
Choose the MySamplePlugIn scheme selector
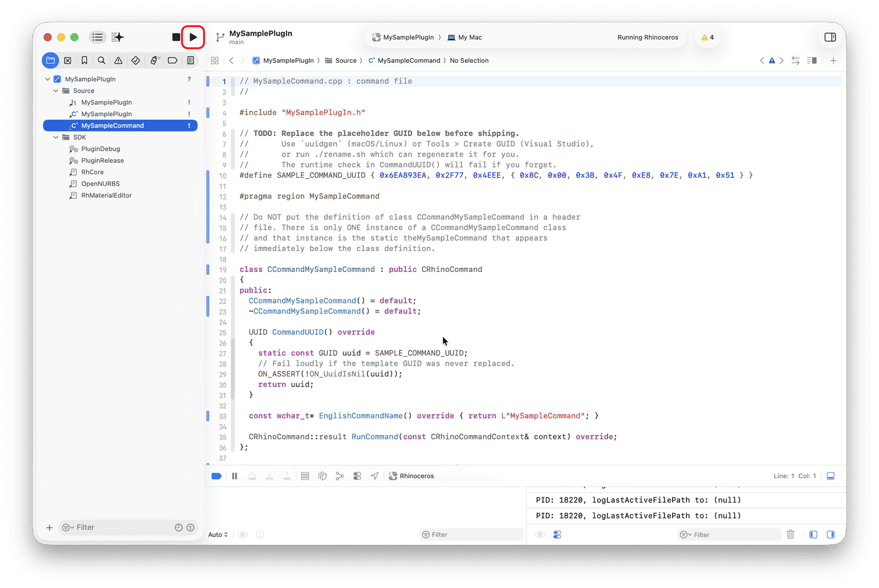tap(403, 37)
